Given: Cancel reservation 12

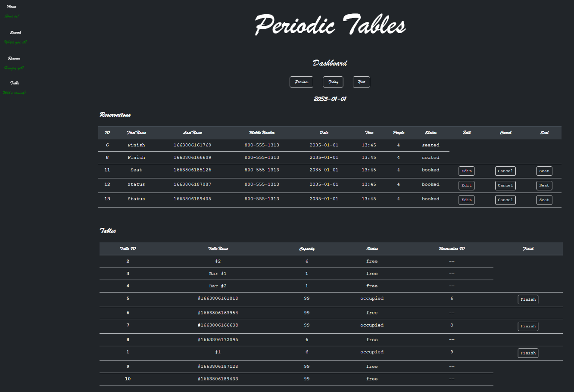Looking at the screenshot, I should [505, 185].
